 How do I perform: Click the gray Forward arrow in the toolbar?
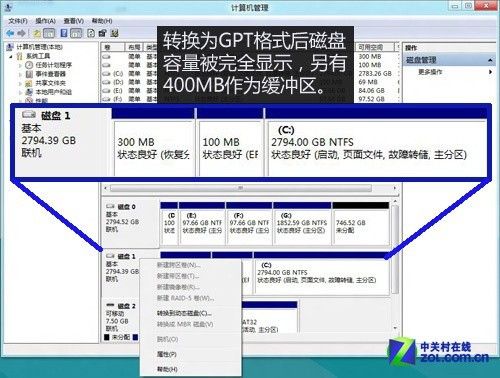click(x=22, y=33)
